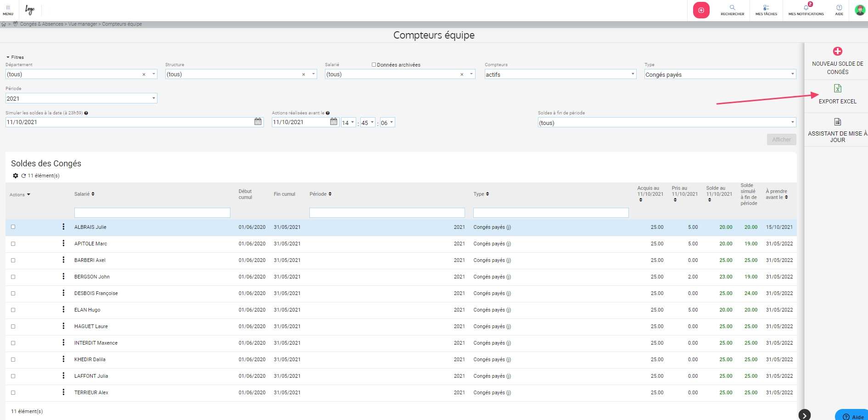This screenshot has width=868, height=420.
Task: Sort by À prendre avant le column
Action: (777, 194)
